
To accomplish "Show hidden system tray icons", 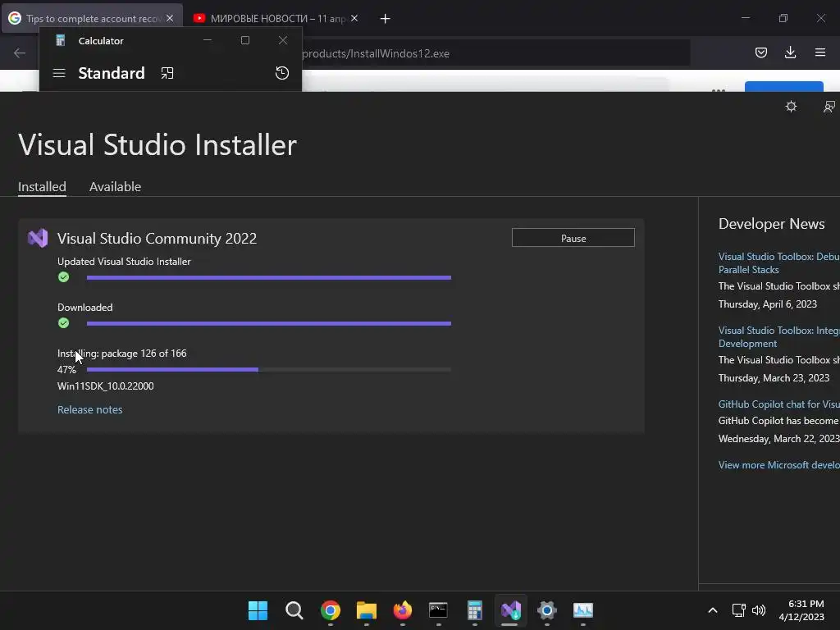I will 713,610.
